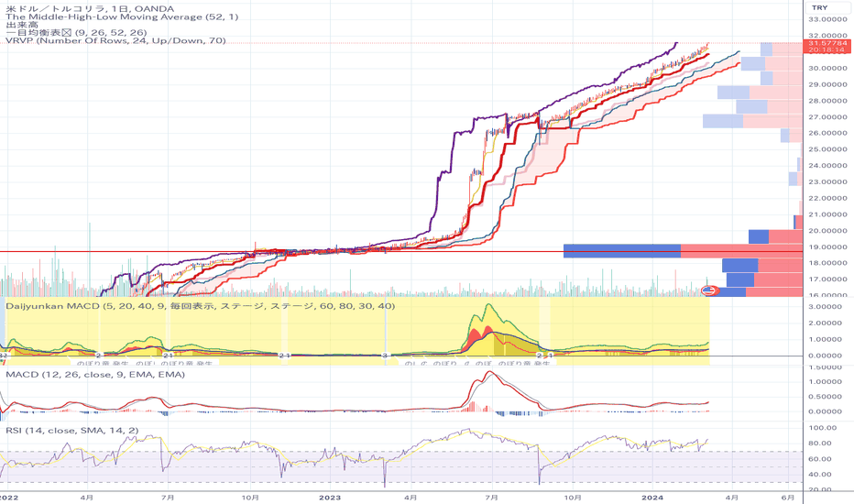854x504 pixels.
Task: Click the 23.00000 price axis label
Action: point(827,182)
